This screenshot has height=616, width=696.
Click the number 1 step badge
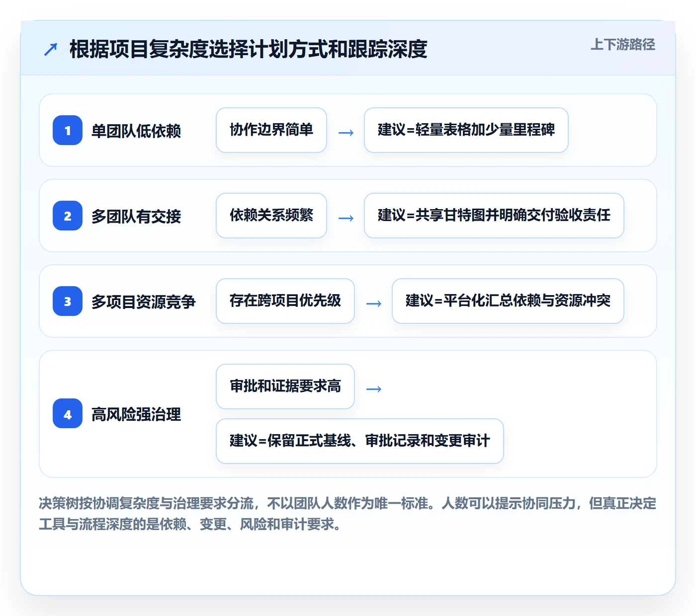pos(68,130)
